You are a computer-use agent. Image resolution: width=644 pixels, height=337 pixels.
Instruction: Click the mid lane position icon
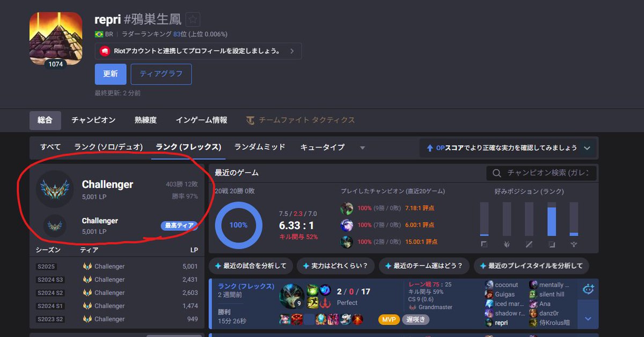(529, 244)
